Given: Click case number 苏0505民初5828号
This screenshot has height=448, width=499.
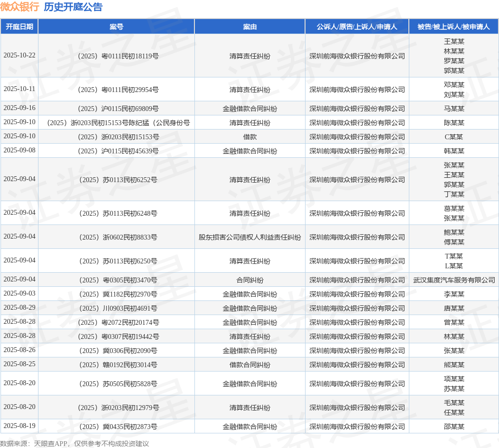Looking at the screenshot, I should (x=118, y=384).
